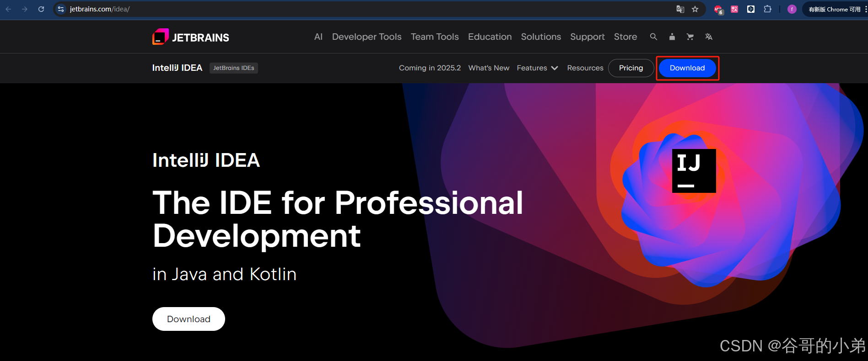Click the JetBrains IDEs badge
Image resolution: width=868 pixels, height=361 pixels.
point(234,68)
